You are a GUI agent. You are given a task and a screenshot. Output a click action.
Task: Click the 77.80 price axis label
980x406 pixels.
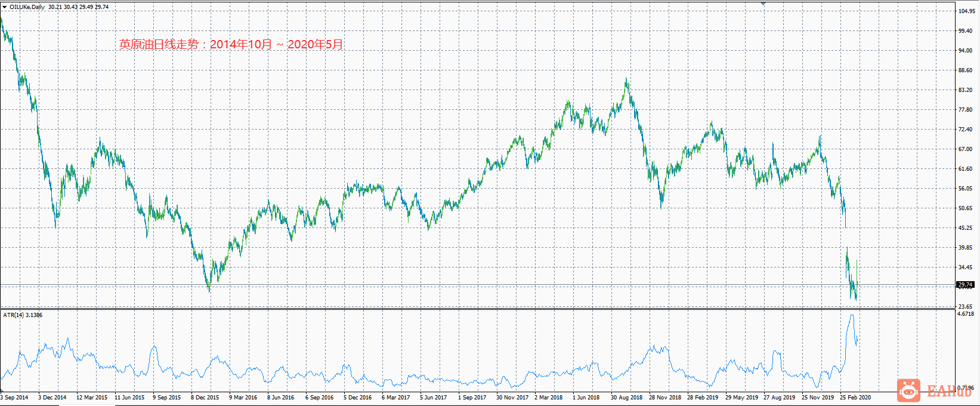pyautogui.click(x=966, y=110)
